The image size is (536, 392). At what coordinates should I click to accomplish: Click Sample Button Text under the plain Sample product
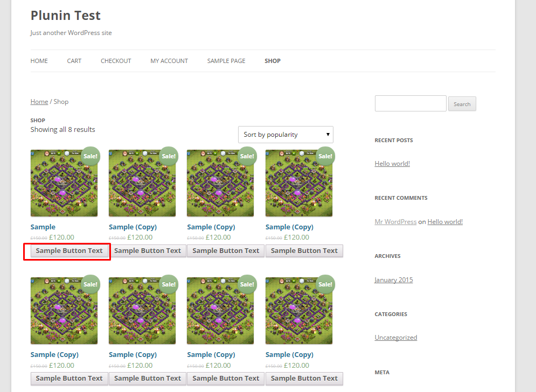[x=69, y=250]
